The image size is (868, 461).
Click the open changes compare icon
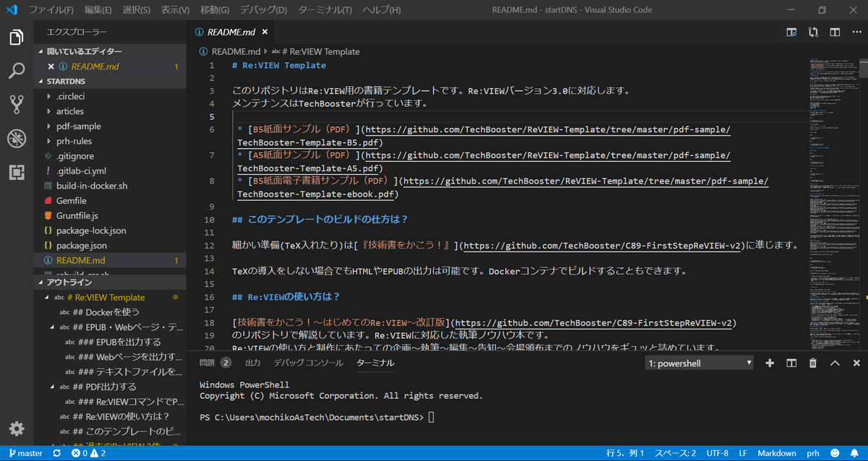point(814,32)
